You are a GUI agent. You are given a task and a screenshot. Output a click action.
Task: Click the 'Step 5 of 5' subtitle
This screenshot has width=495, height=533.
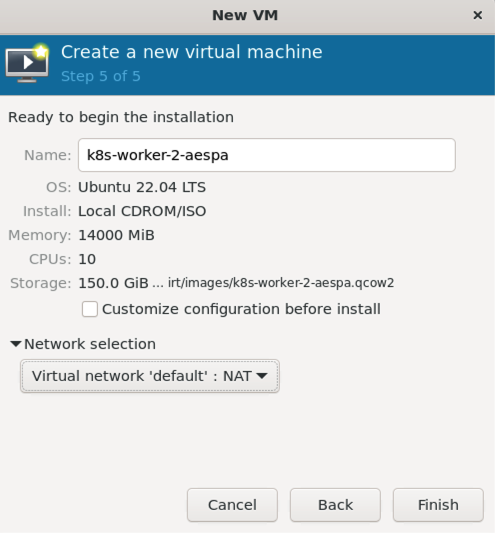click(x=101, y=76)
